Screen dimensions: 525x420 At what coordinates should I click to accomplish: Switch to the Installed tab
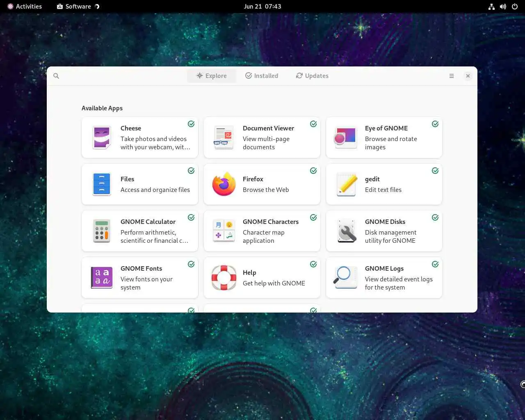(x=262, y=76)
